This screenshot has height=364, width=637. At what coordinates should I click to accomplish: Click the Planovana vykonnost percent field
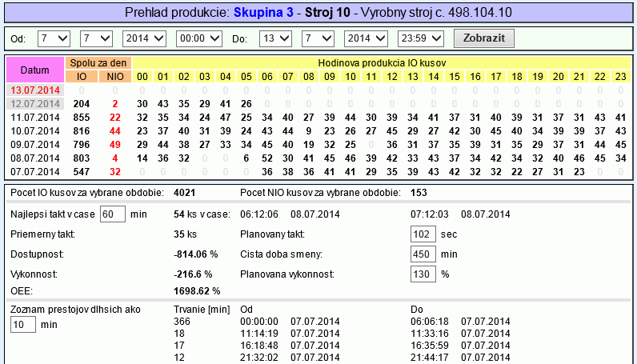[423, 274]
